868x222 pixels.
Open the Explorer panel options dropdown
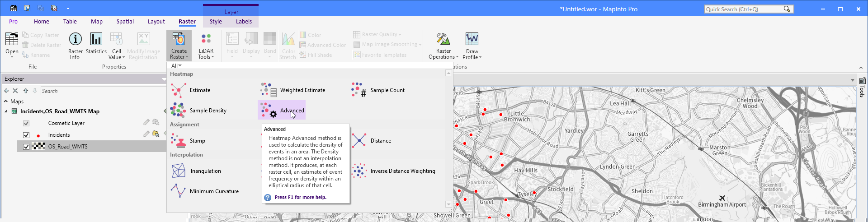coord(164,79)
